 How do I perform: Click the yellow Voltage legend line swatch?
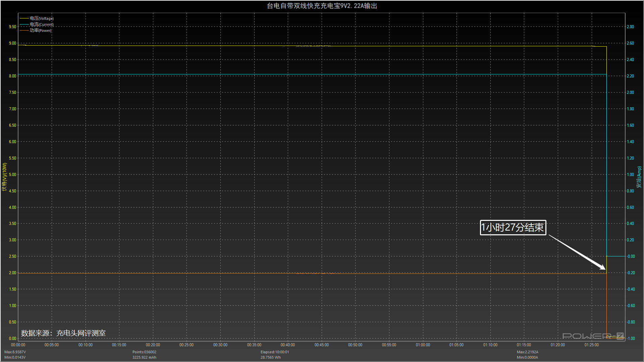coord(24,18)
